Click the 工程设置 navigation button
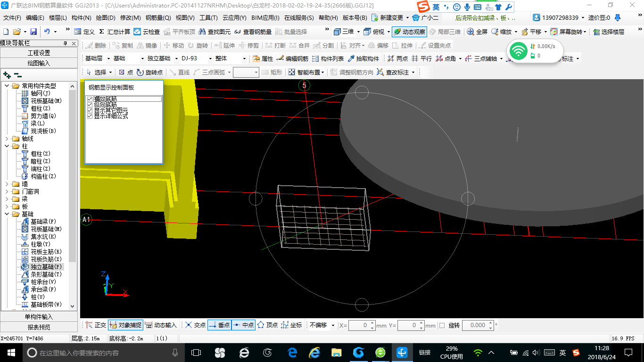The image size is (644, 362). tap(39, 53)
